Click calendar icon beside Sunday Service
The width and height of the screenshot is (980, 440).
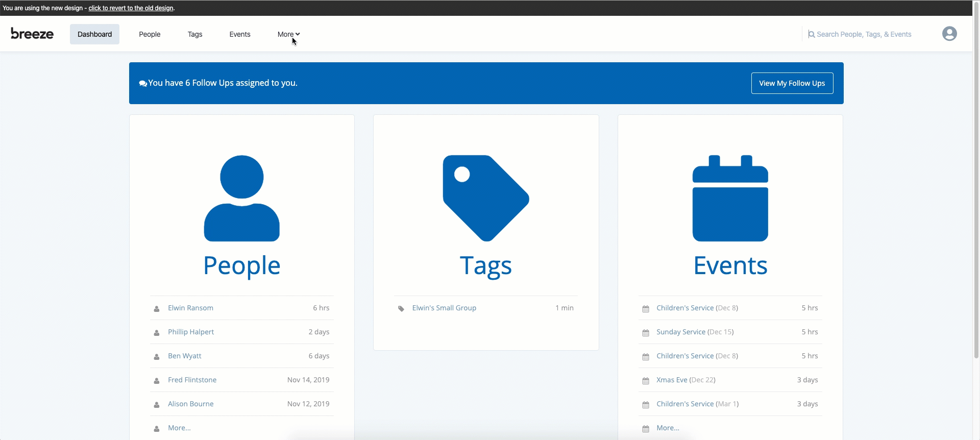tap(646, 333)
